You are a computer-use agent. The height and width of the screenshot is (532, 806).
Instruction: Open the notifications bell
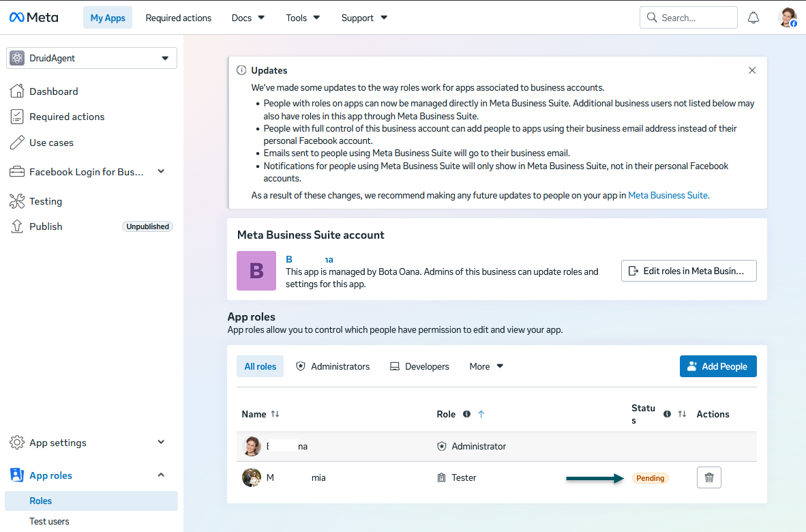click(x=753, y=18)
